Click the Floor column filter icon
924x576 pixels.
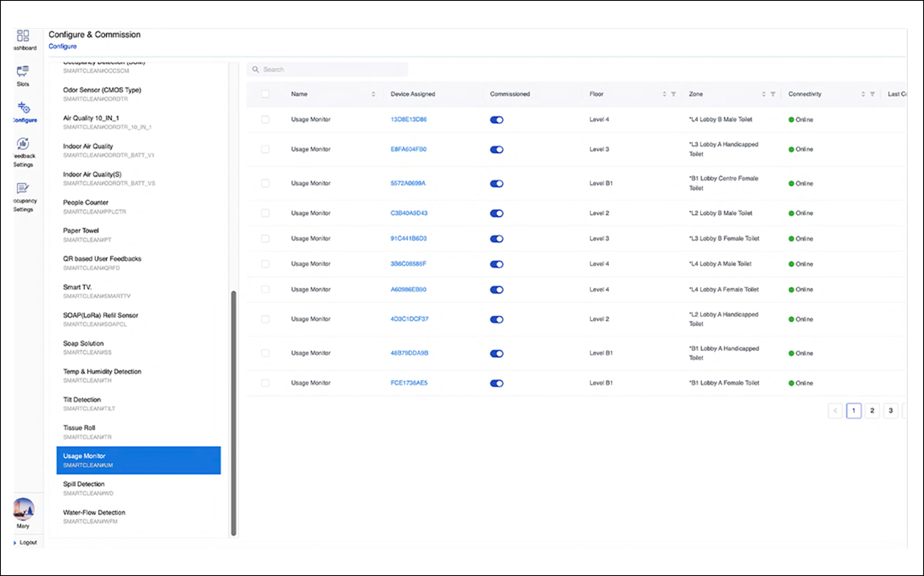pyautogui.click(x=674, y=94)
